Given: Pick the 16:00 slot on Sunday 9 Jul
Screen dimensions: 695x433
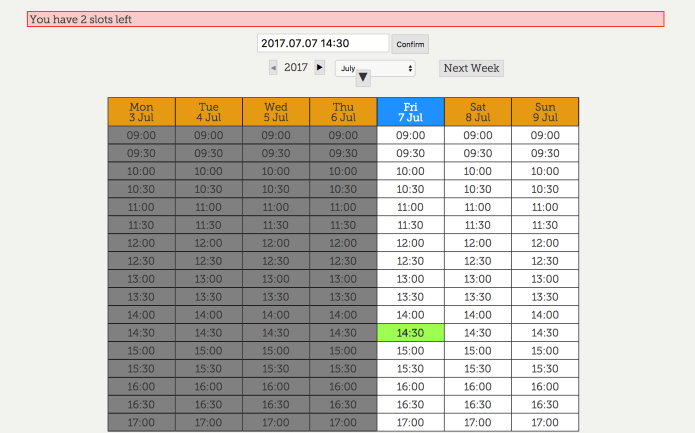Looking at the screenshot, I should (x=545, y=387).
